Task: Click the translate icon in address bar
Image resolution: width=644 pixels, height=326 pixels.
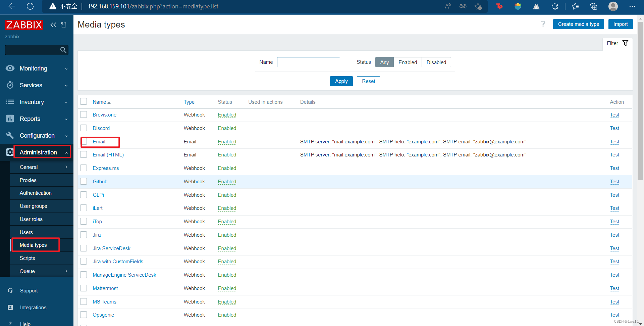Action: 463,6
